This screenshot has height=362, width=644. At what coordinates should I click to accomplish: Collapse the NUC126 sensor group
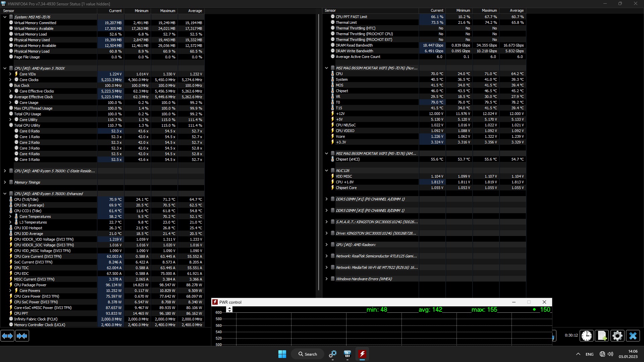(x=326, y=171)
